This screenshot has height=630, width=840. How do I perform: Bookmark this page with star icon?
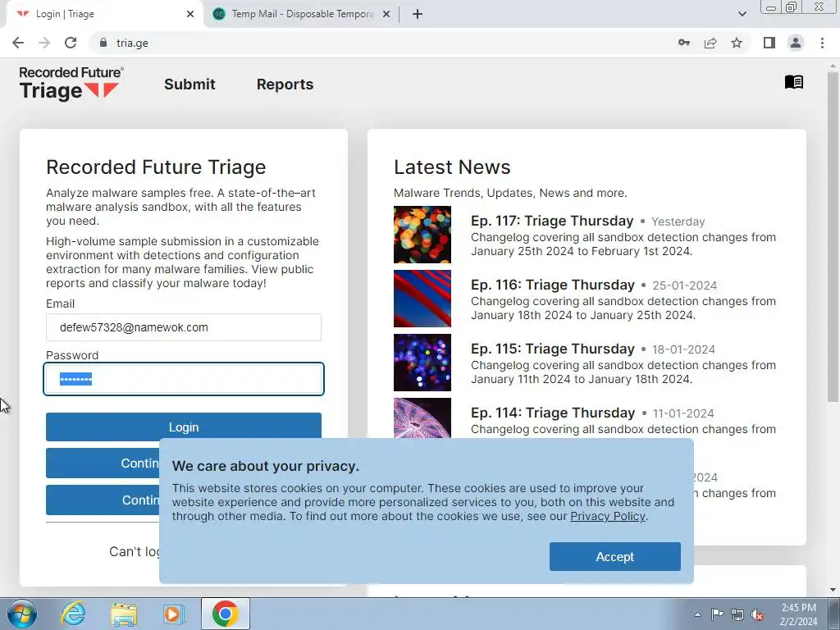click(x=737, y=43)
